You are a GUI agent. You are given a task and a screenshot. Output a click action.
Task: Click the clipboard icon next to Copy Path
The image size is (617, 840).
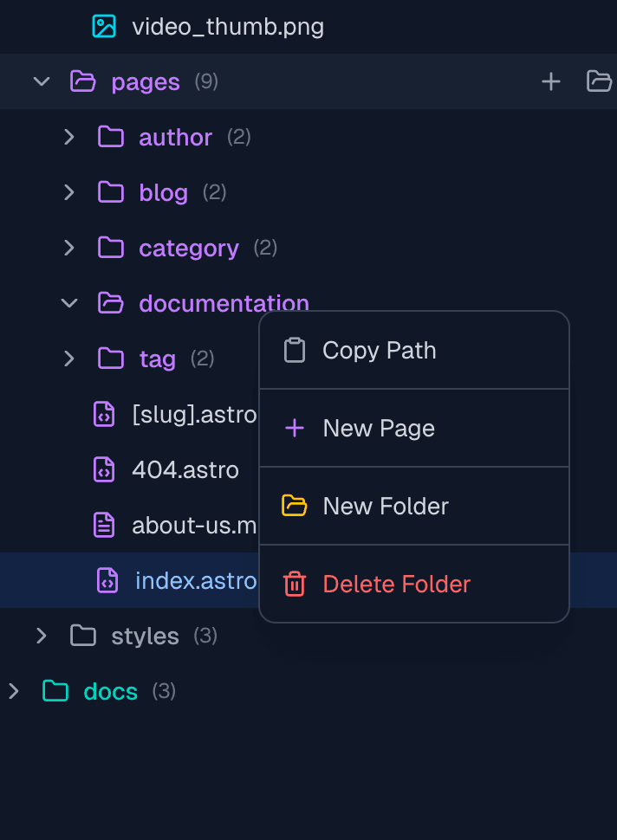[x=295, y=350]
